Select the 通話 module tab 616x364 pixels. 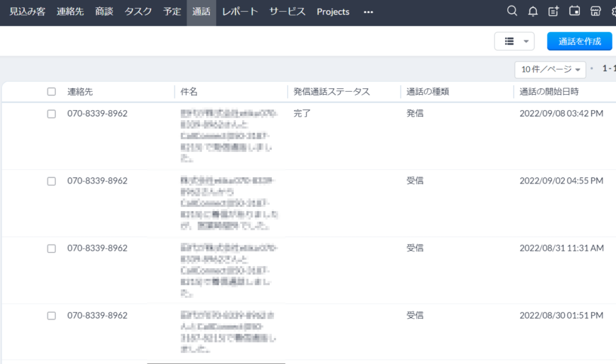(x=201, y=12)
